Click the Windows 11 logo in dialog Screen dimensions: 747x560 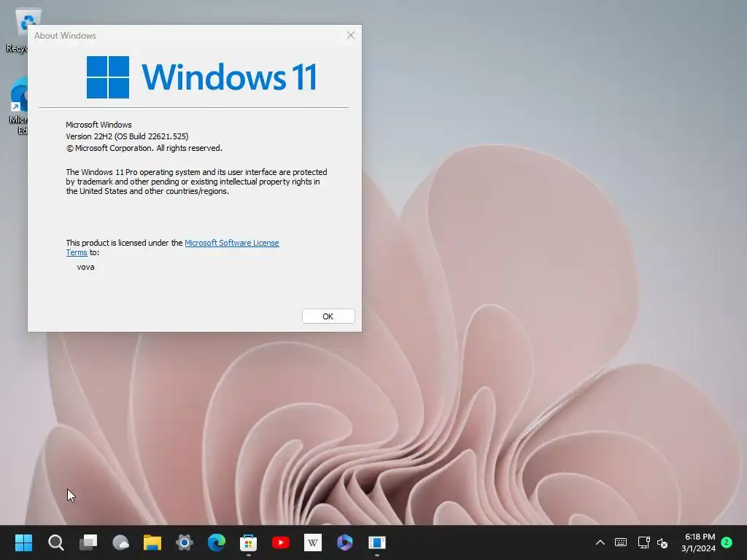pos(201,77)
